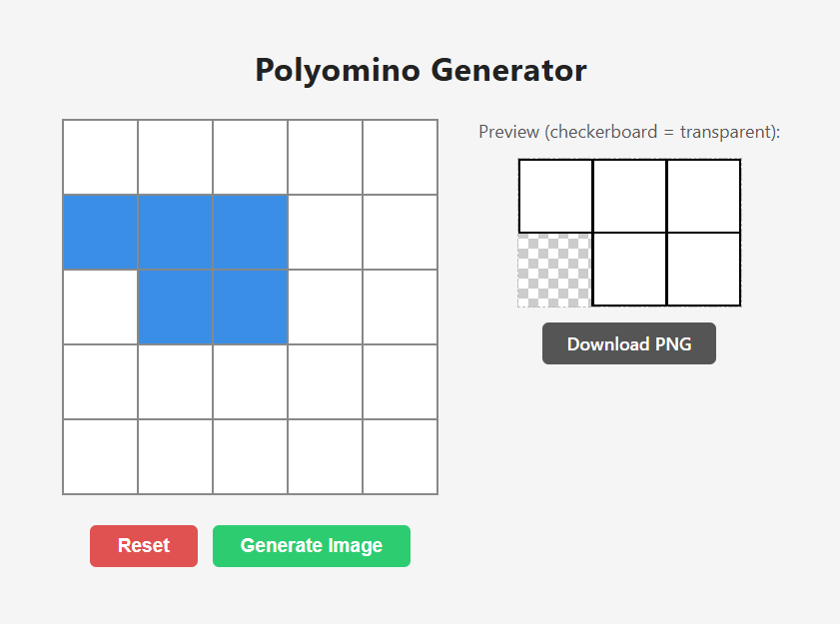Toggle the top-right grid cell
This screenshot has width=840, height=624.
(400, 158)
